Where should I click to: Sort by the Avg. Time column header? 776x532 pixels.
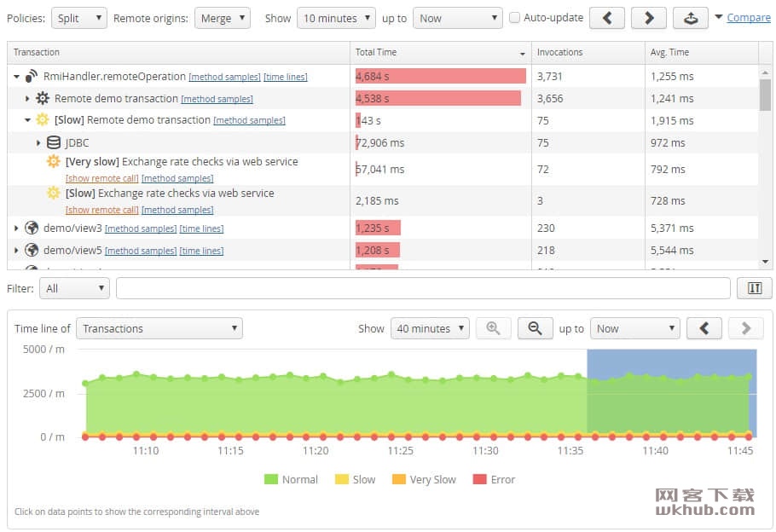(x=702, y=53)
